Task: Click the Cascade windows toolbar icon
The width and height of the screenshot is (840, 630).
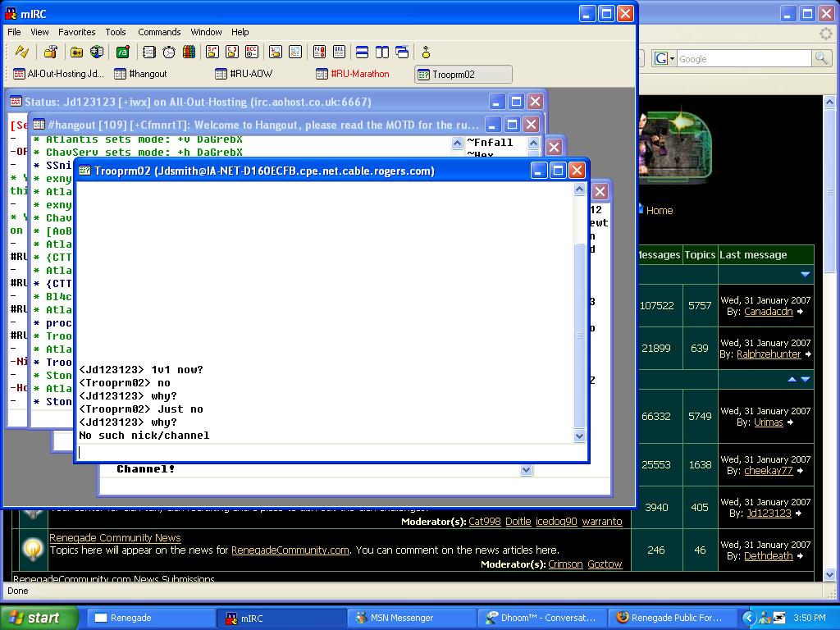Action: click(402, 52)
